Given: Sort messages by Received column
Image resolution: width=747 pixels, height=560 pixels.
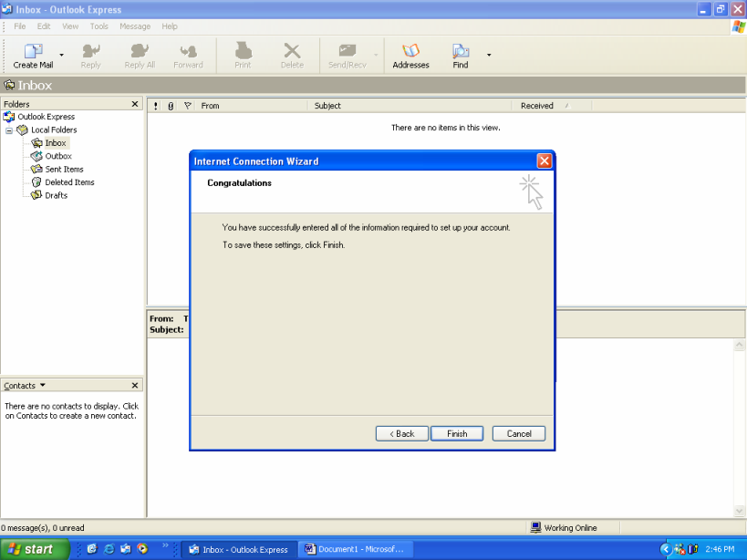Looking at the screenshot, I should [x=552, y=106].
